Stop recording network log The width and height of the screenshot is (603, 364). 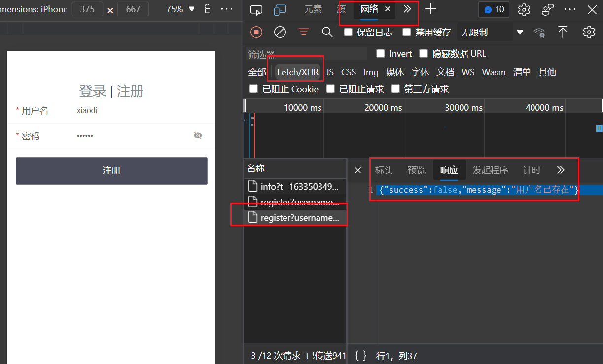click(256, 32)
